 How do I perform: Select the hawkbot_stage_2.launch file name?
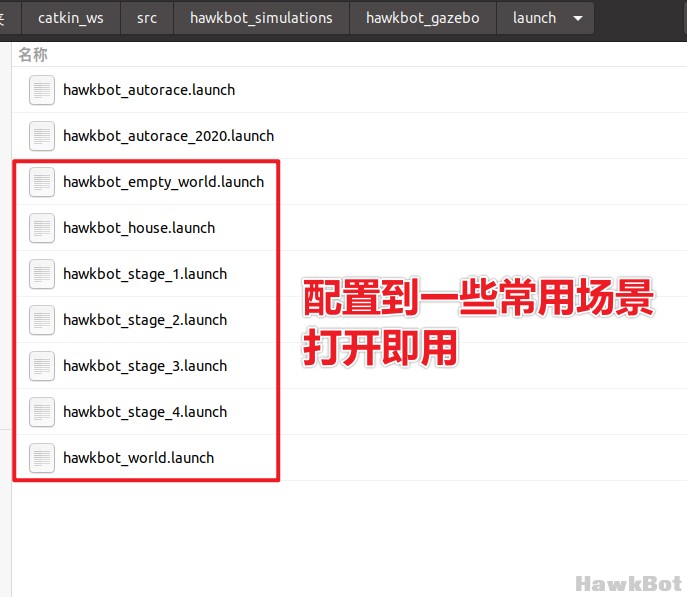[145, 320]
